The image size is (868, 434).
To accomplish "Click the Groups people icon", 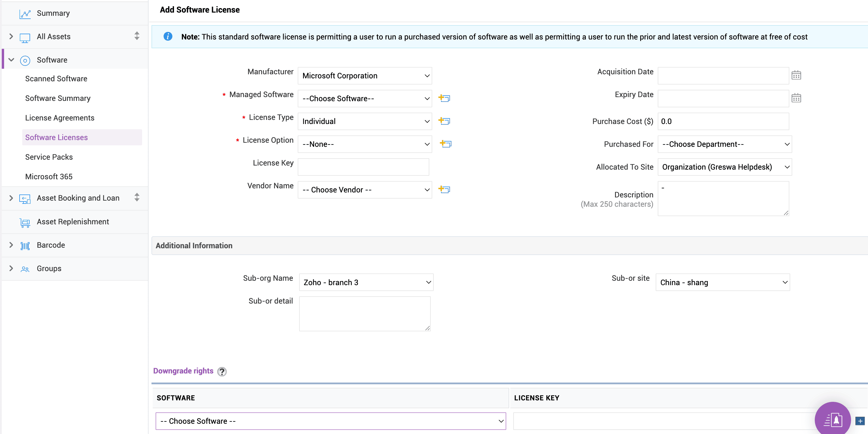I will point(25,269).
